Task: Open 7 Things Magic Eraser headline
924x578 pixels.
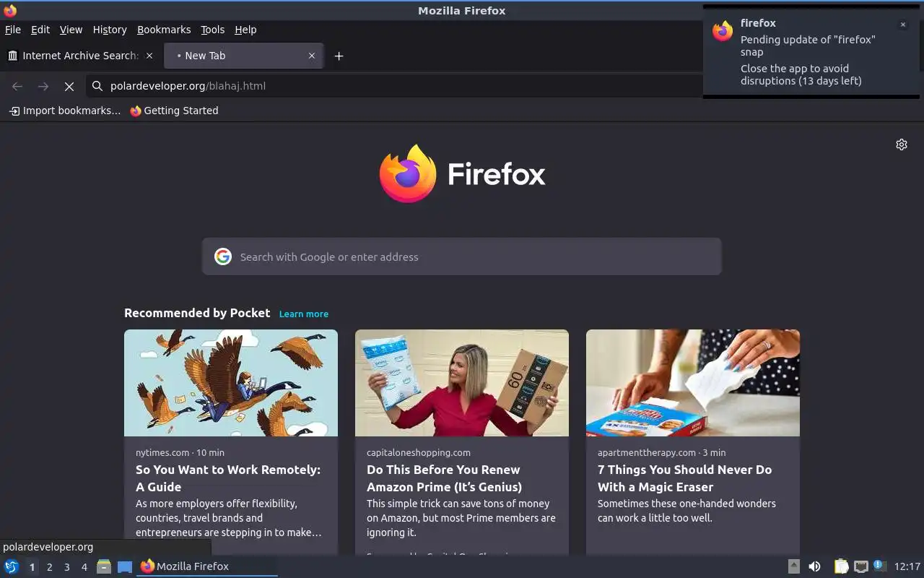Action: [685, 478]
